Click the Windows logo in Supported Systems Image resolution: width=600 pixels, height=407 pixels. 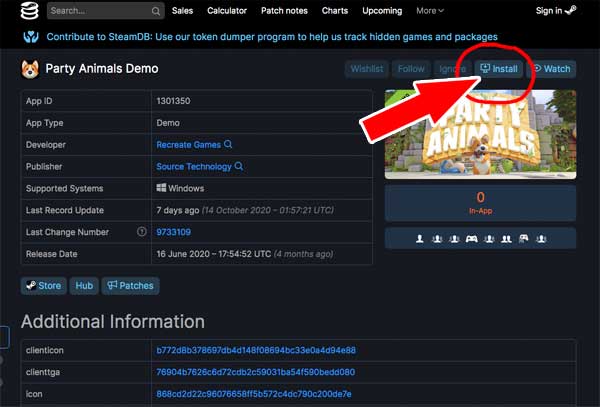[161, 188]
